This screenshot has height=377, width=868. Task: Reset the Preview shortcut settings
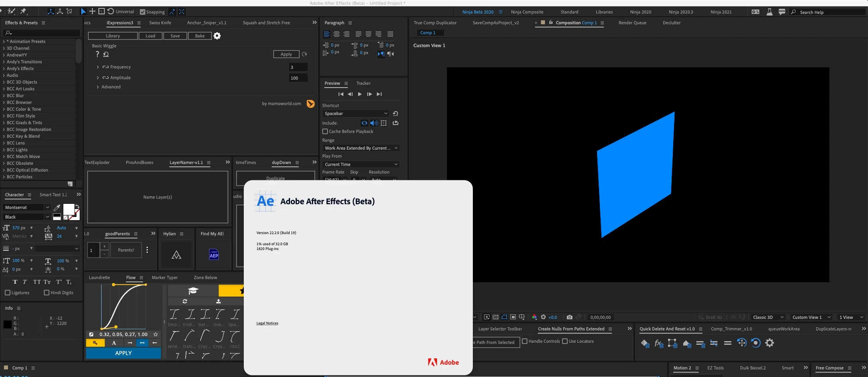[x=396, y=113]
